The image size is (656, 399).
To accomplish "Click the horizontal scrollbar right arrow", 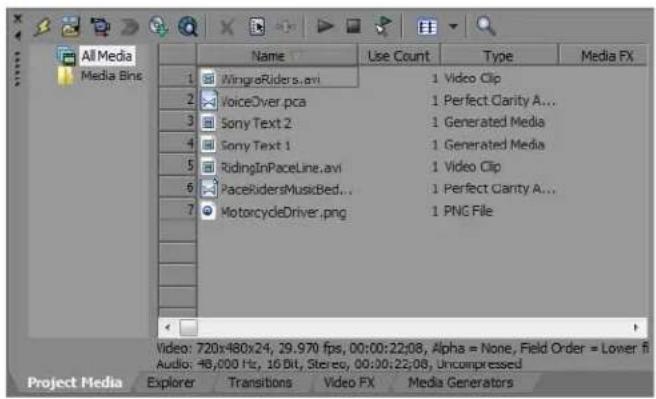I will pos(636,327).
